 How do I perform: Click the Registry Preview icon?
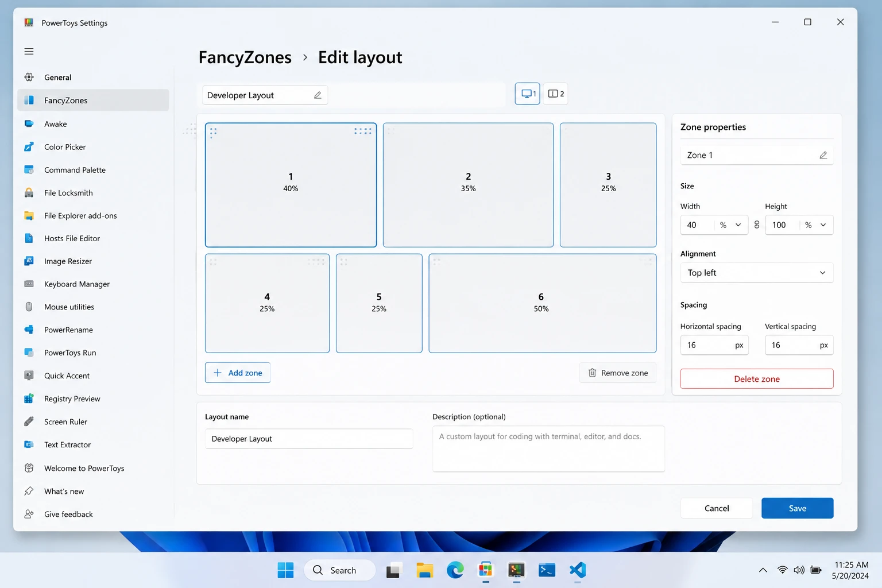(29, 399)
